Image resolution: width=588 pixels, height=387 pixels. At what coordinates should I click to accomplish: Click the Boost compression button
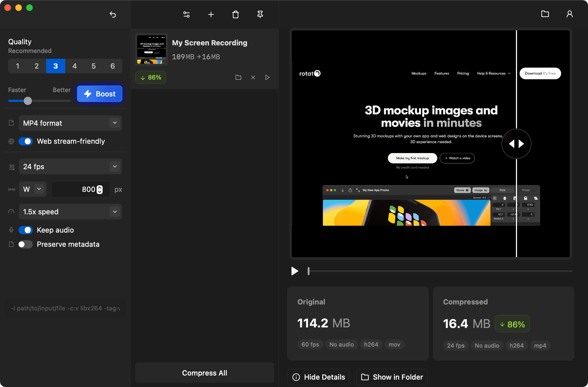[x=100, y=94]
